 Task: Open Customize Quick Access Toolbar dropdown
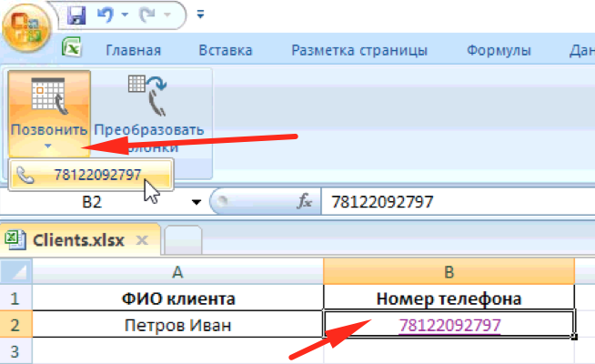200,15
